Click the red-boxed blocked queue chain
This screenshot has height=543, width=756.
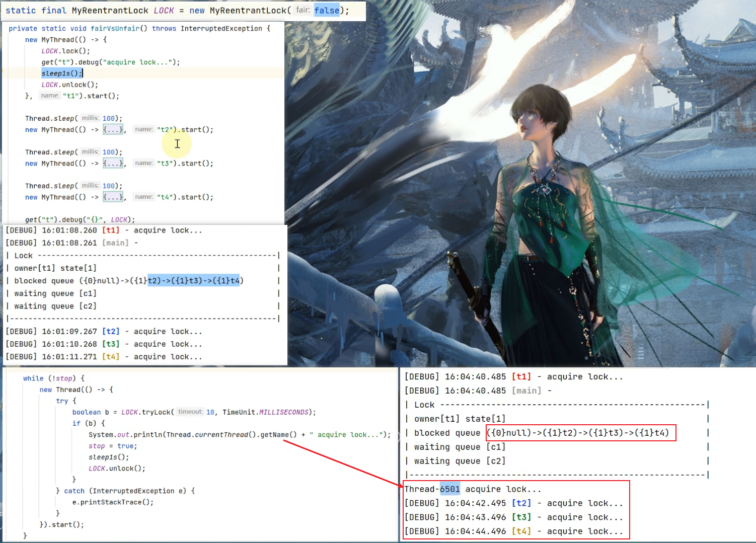coord(580,433)
